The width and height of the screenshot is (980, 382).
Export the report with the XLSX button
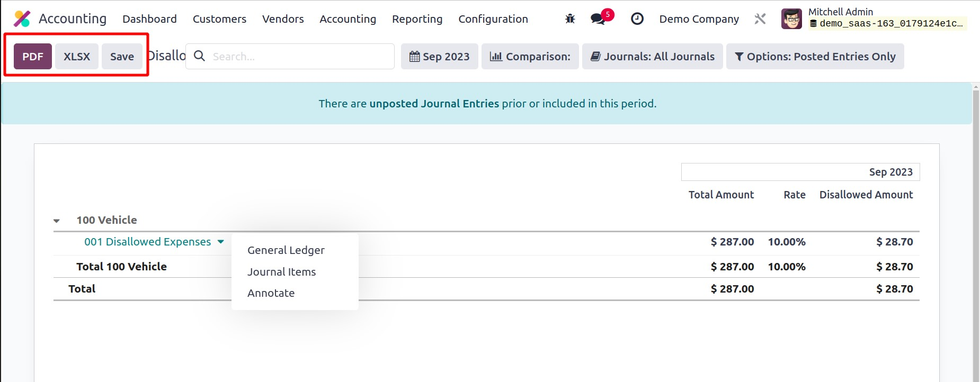77,57
